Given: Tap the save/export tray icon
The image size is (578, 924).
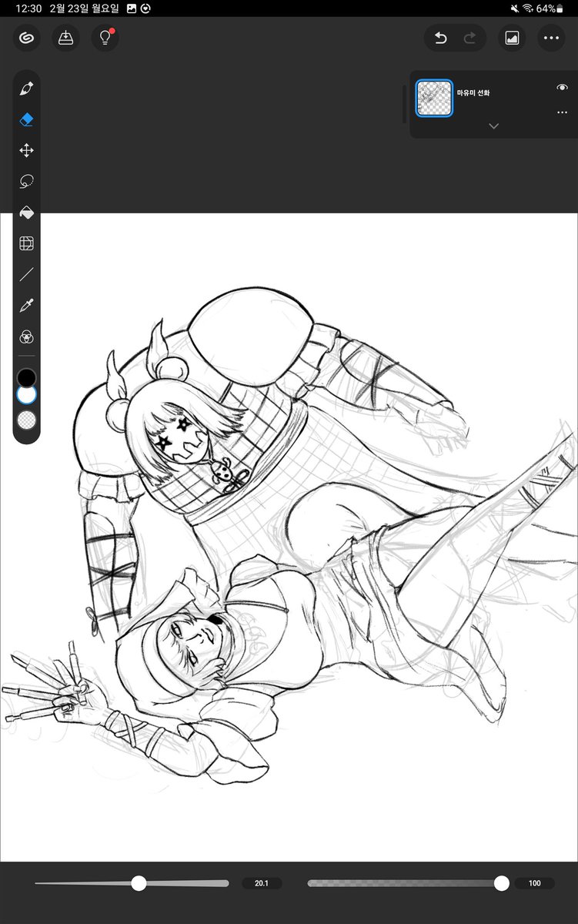Looking at the screenshot, I should [66, 38].
